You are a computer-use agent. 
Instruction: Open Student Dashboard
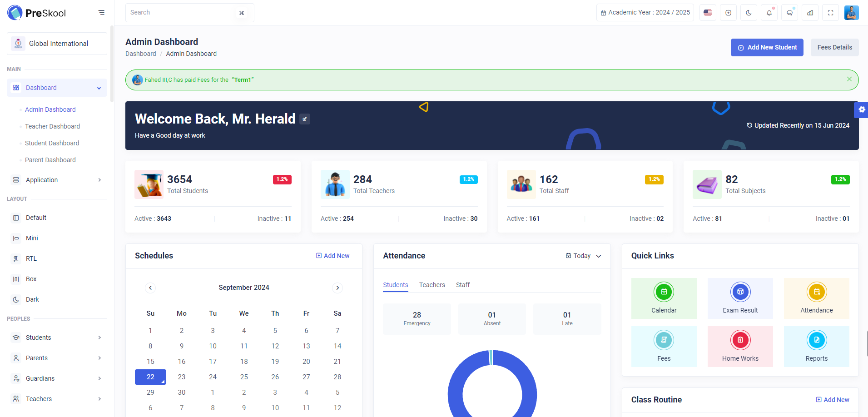(52, 143)
